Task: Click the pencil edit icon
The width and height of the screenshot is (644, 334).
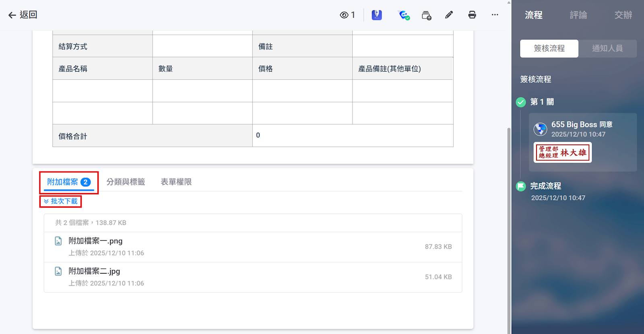Action: (449, 15)
